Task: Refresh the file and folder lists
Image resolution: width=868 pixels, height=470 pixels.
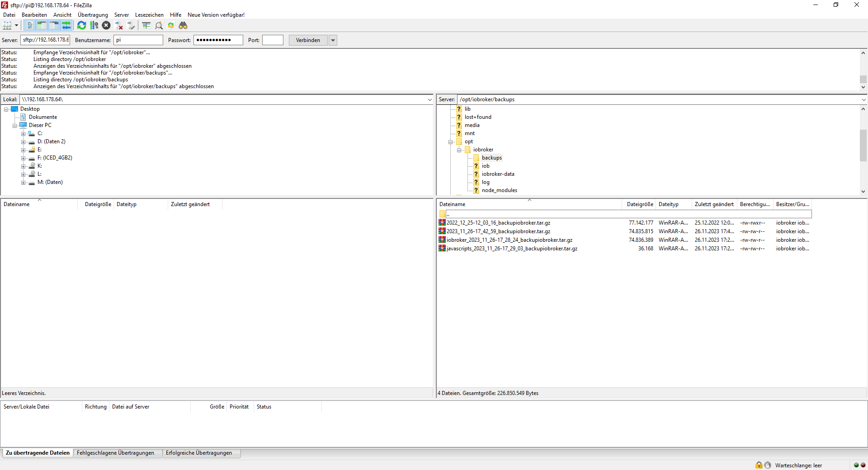Action: pos(81,26)
